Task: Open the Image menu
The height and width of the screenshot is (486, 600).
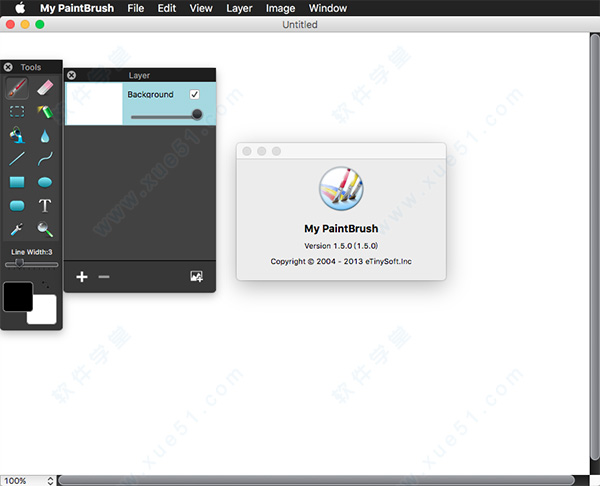Action: pyautogui.click(x=280, y=8)
